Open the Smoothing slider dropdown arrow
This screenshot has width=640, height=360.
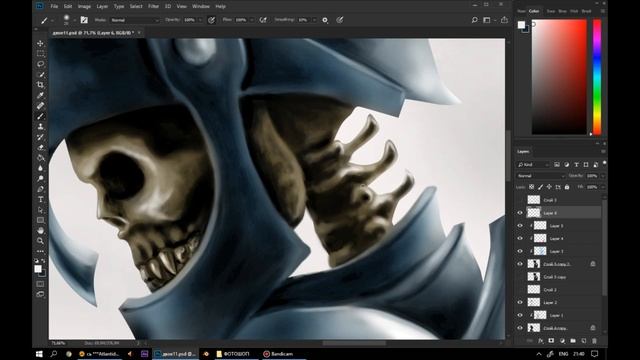pyautogui.click(x=314, y=20)
